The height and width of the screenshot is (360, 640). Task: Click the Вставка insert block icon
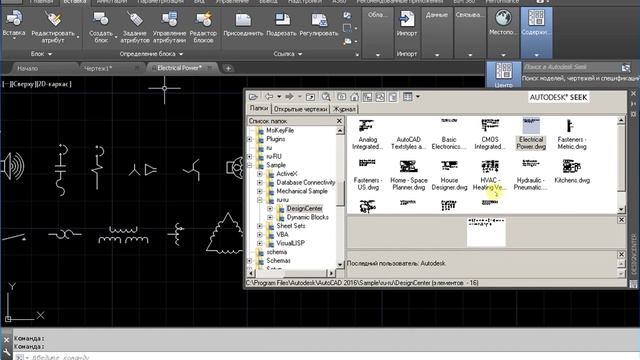(x=14, y=20)
